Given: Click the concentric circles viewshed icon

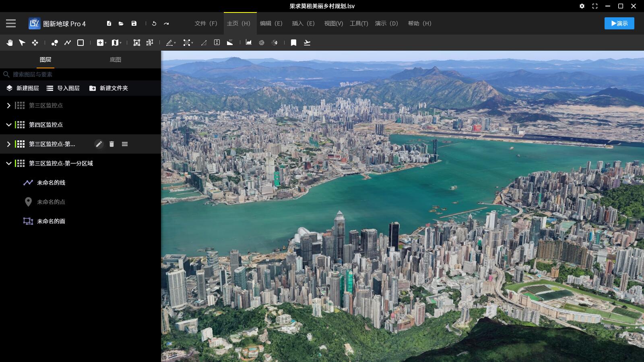Looking at the screenshot, I should click(262, 43).
